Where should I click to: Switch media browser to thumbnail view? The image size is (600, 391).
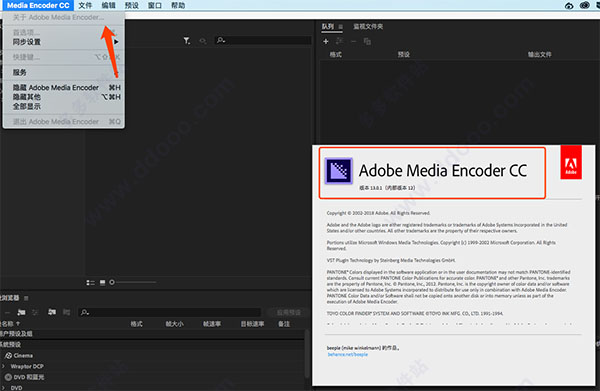(x=103, y=282)
